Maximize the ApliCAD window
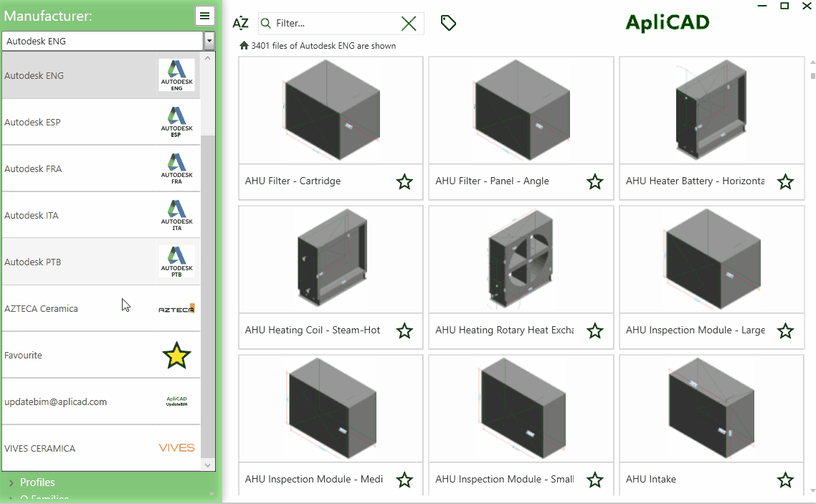816x504 pixels. pyautogui.click(x=784, y=6)
